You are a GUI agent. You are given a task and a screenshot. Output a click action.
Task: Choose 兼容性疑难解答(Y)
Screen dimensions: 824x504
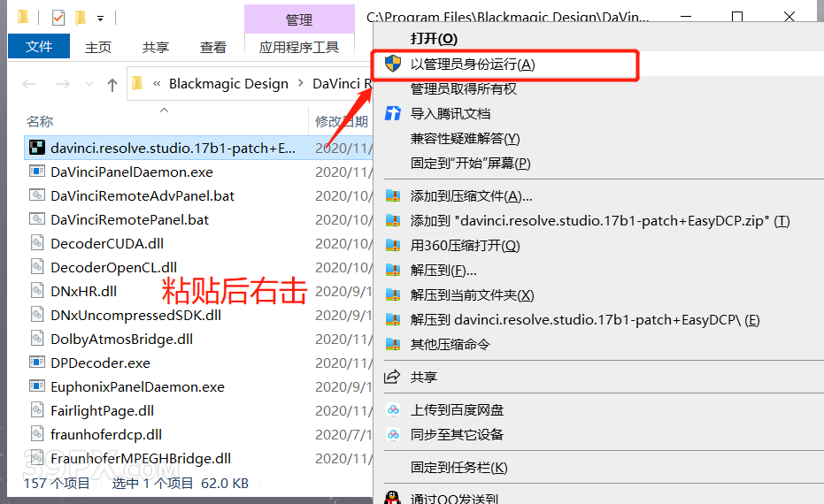(x=598, y=139)
